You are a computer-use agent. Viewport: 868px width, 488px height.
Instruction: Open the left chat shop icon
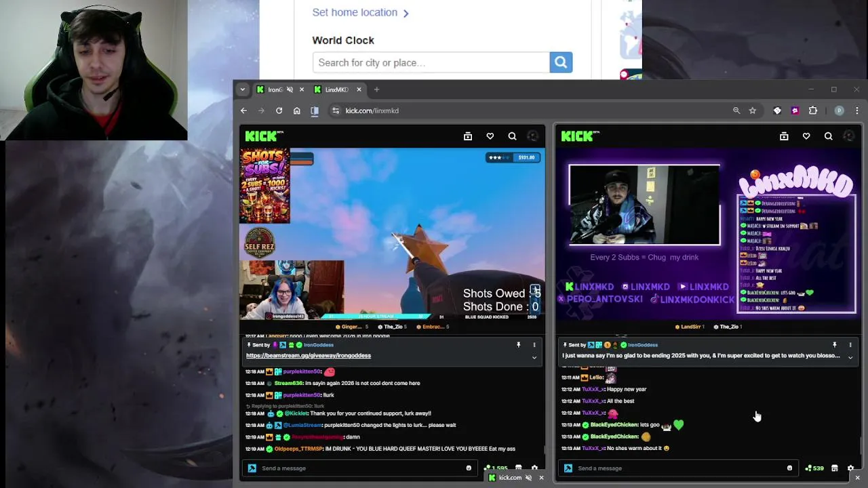[x=519, y=468]
